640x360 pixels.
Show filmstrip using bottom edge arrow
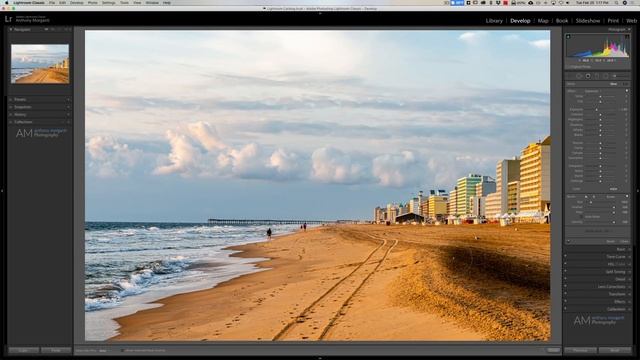pos(320,358)
